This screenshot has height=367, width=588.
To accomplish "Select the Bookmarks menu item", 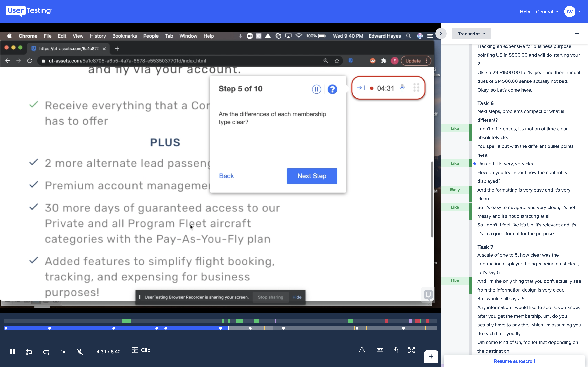I will click(x=124, y=35).
